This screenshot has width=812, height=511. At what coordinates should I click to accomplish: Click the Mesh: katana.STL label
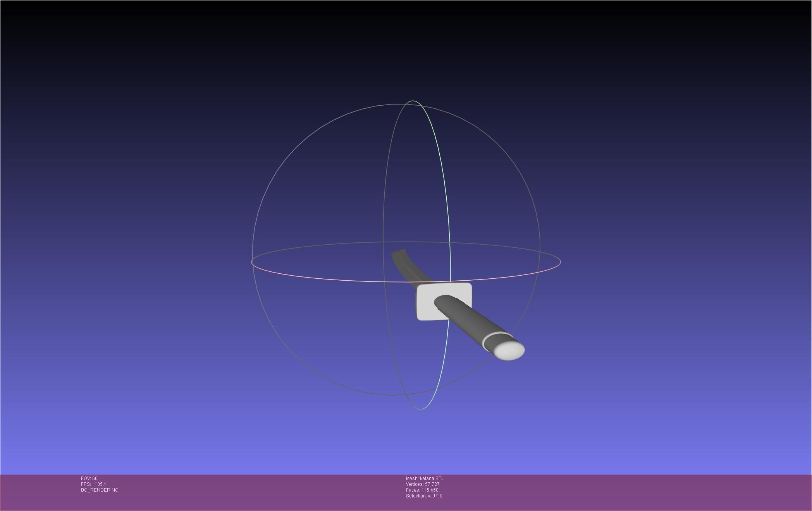pyautogui.click(x=425, y=478)
